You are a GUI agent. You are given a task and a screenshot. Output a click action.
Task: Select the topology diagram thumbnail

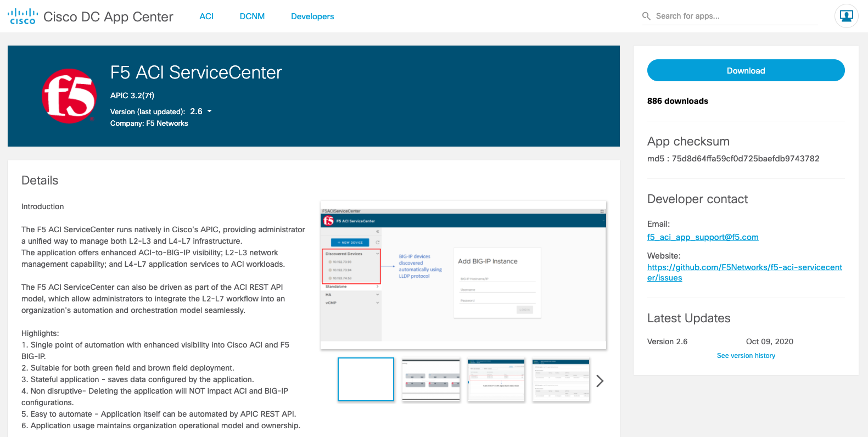(x=431, y=380)
